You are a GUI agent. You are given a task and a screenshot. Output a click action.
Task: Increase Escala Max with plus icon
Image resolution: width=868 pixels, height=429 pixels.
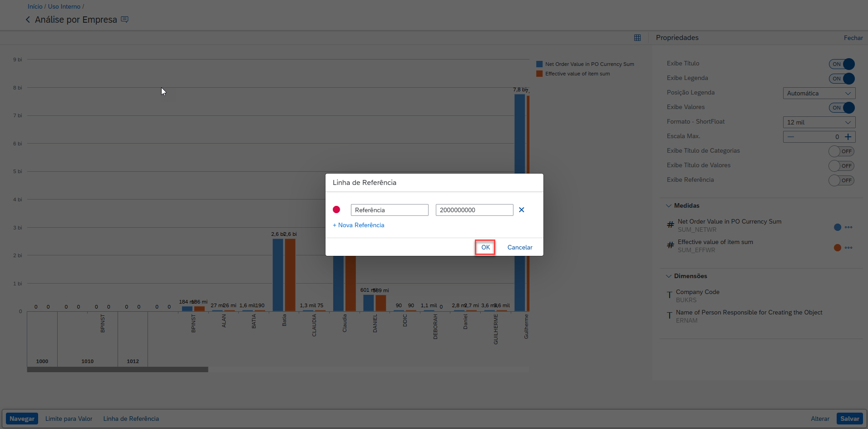tap(848, 137)
